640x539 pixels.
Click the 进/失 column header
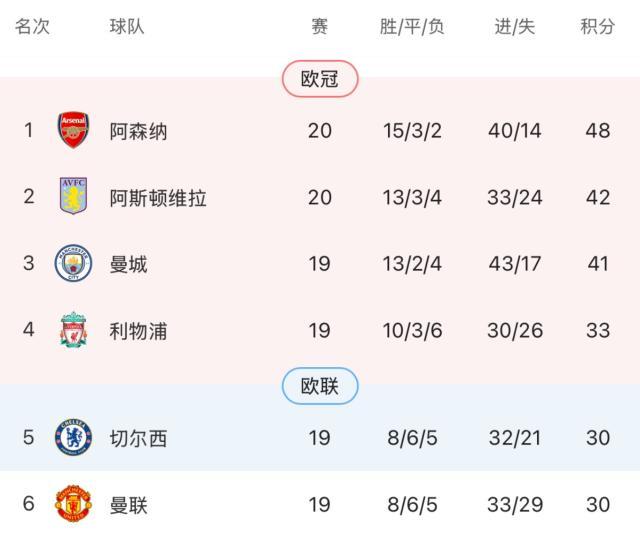515,27
